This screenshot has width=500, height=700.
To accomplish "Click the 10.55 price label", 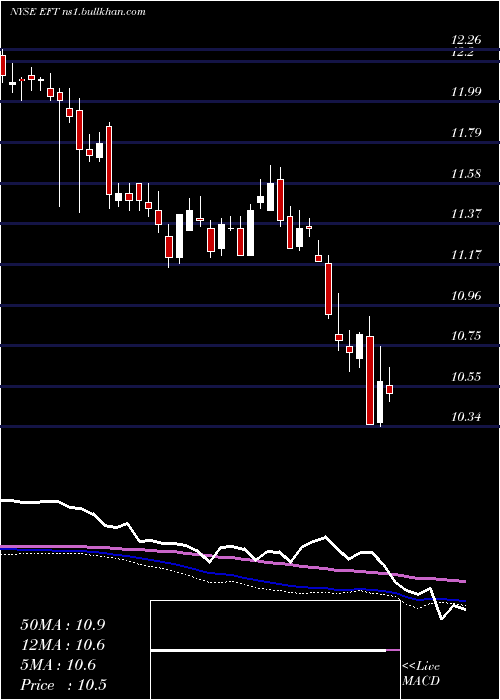I will pos(466,377).
